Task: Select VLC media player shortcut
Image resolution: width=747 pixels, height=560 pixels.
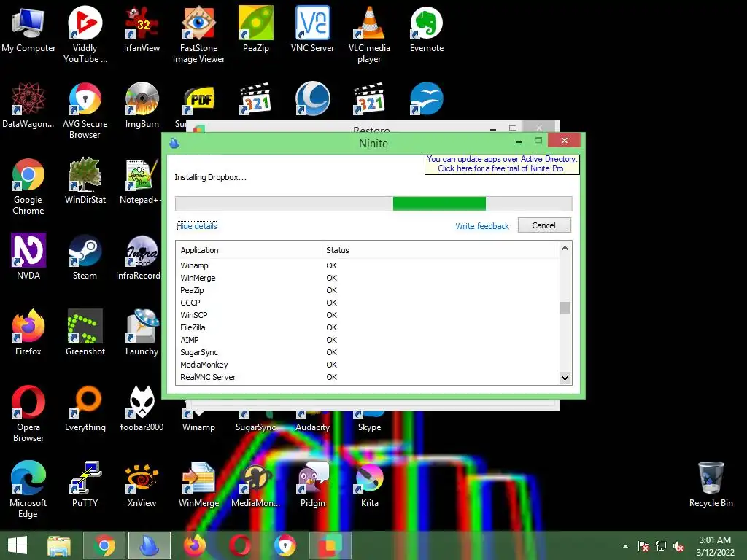Action: [369, 34]
